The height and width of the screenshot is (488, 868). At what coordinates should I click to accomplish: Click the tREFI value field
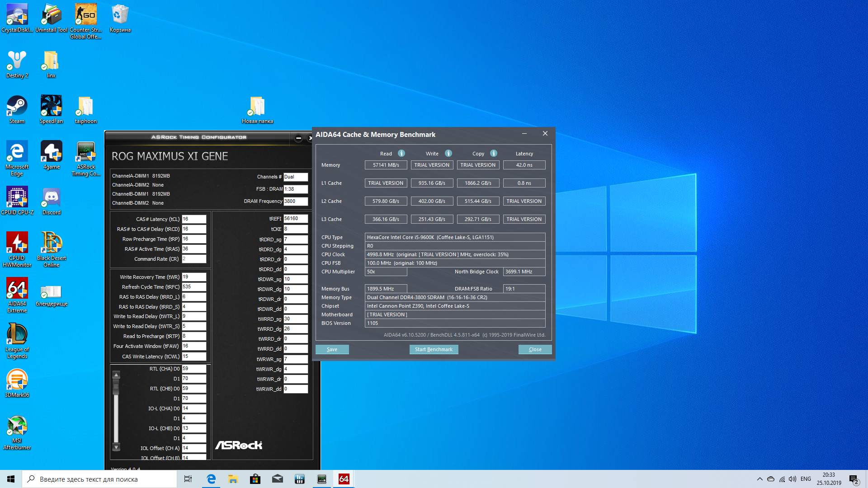(x=296, y=218)
